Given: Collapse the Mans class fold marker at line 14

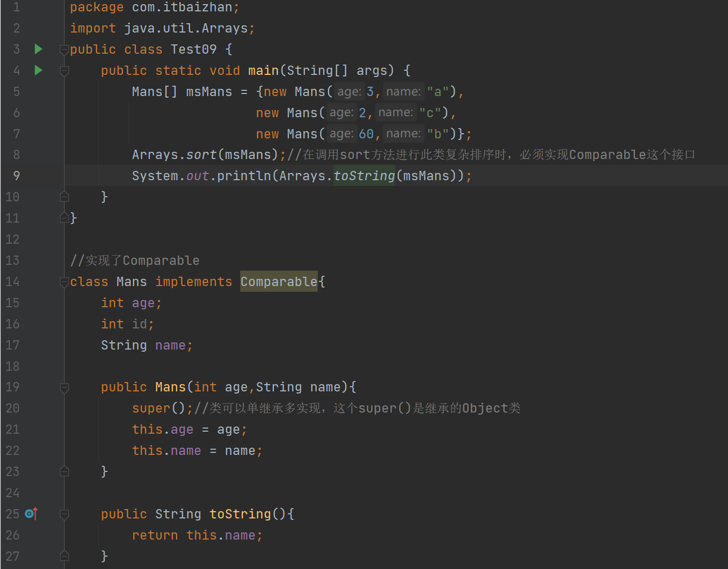Looking at the screenshot, I should [x=65, y=282].
